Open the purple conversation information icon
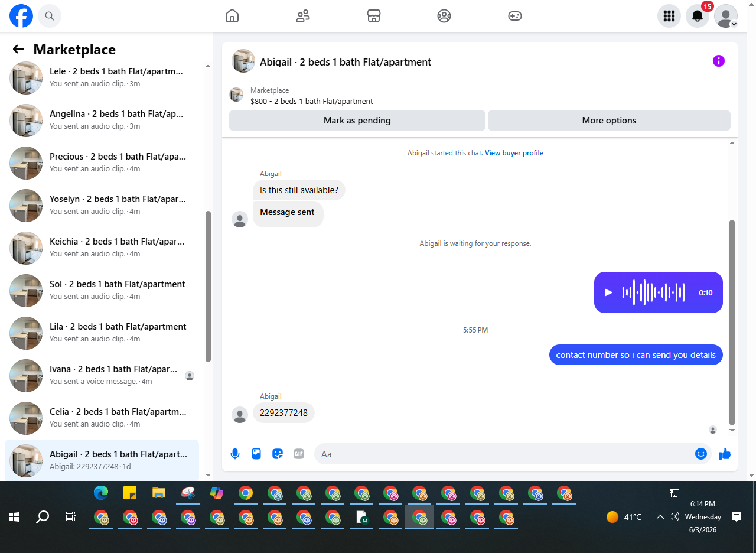 (x=718, y=61)
